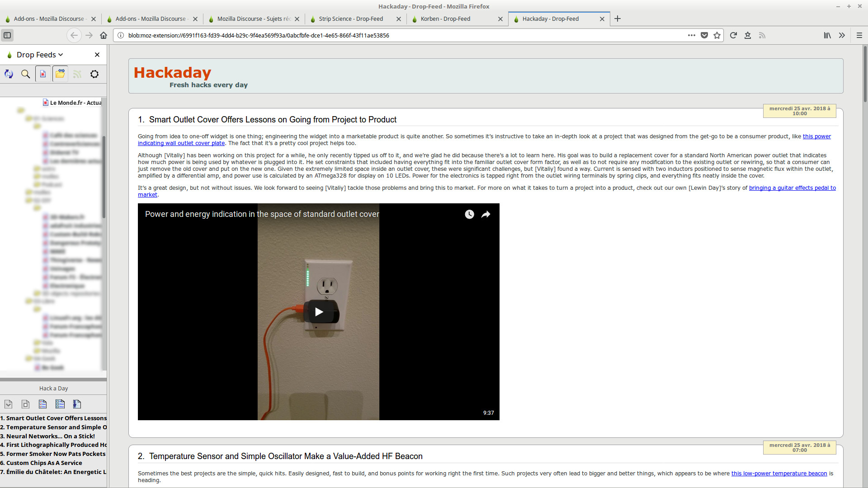Play the outlet cover video
The height and width of the screenshot is (488, 868).
(x=319, y=312)
